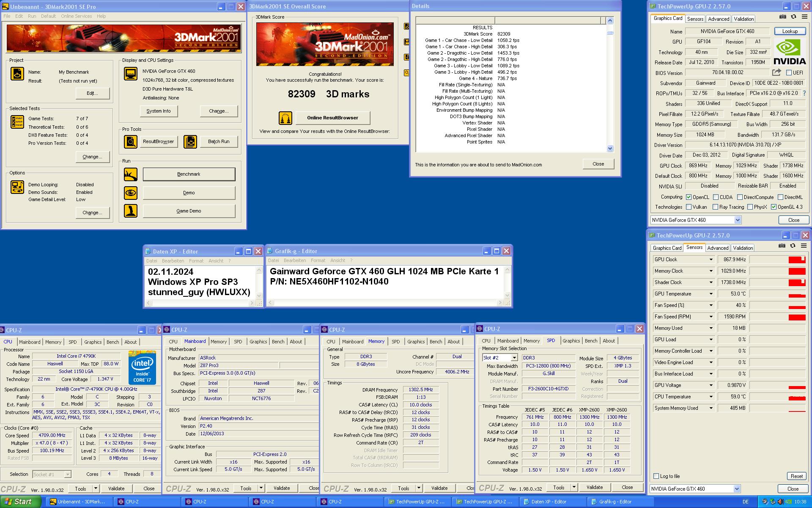Click the NVIDIA logo in GPU-Z

coord(790,51)
